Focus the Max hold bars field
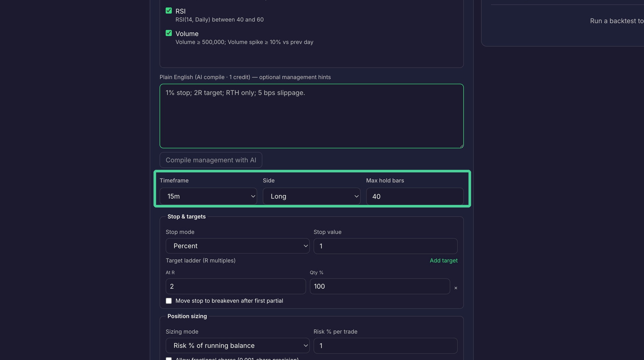644x360 pixels. pyautogui.click(x=415, y=196)
